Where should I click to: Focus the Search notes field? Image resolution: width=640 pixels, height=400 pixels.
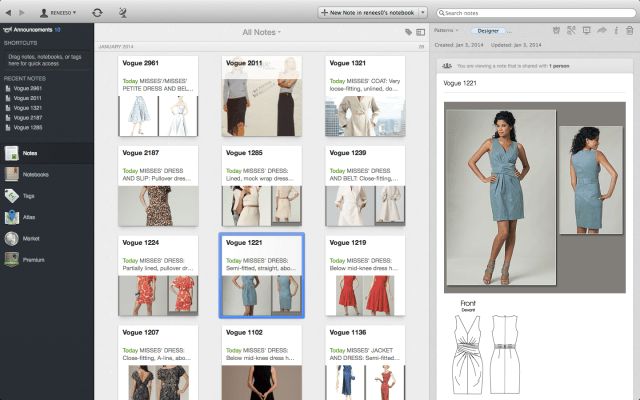pos(536,13)
